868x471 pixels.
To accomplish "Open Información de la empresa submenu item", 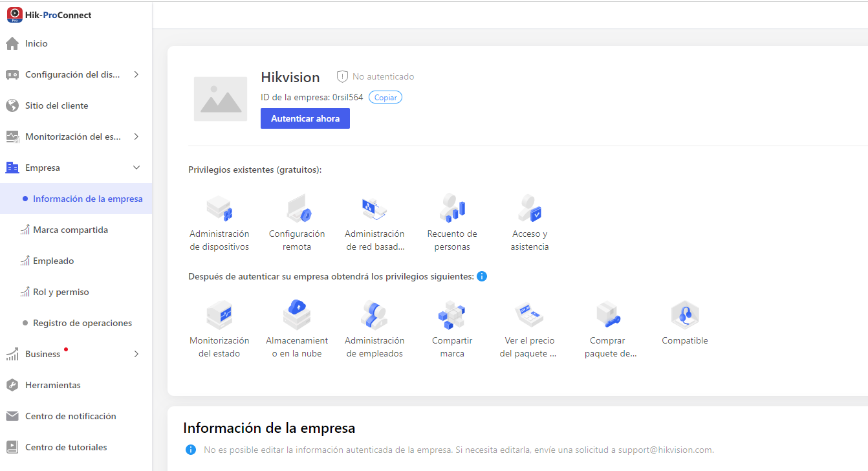I will [x=76, y=199].
